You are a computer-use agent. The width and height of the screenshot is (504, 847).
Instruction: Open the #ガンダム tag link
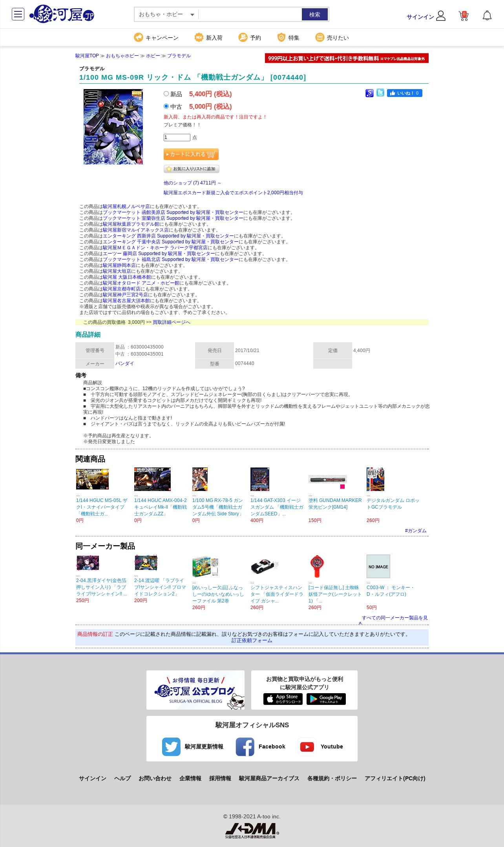tap(416, 531)
